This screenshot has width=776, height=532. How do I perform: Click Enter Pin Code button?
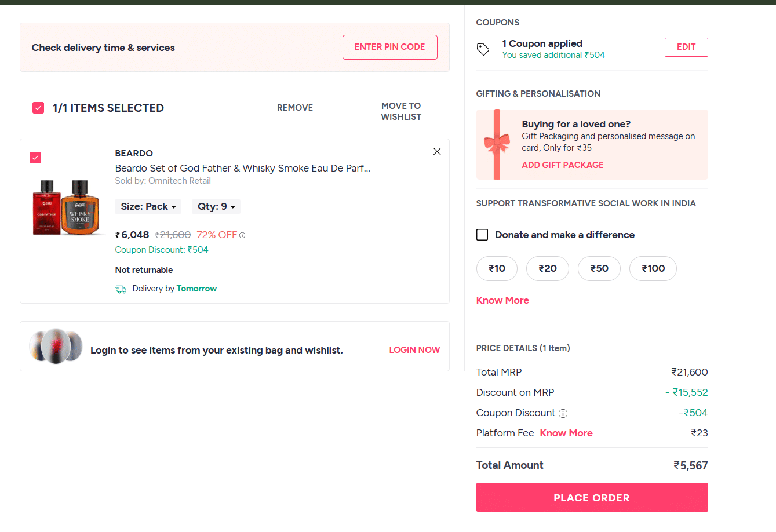(x=389, y=47)
